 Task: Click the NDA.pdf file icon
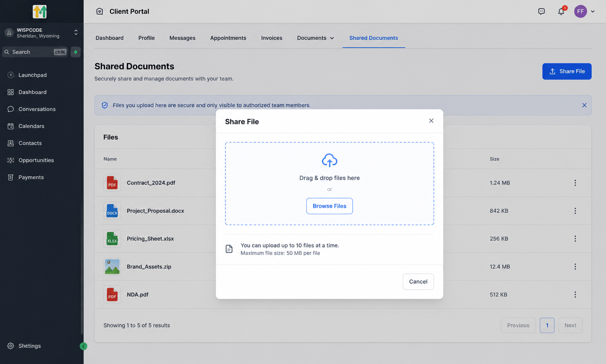(x=112, y=295)
